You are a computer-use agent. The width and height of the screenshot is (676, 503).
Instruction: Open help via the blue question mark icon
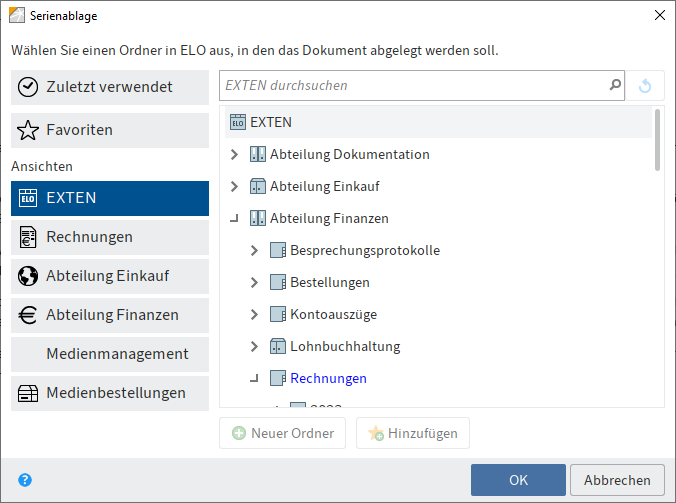pos(25,480)
